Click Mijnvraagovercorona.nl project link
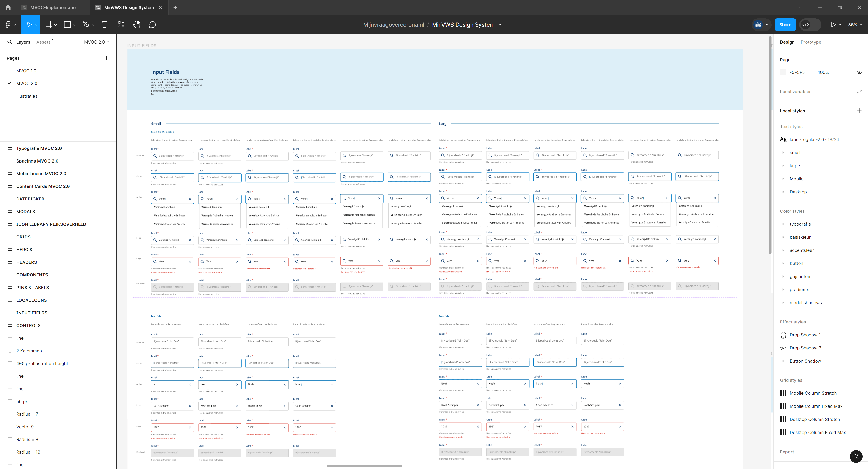 394,25
